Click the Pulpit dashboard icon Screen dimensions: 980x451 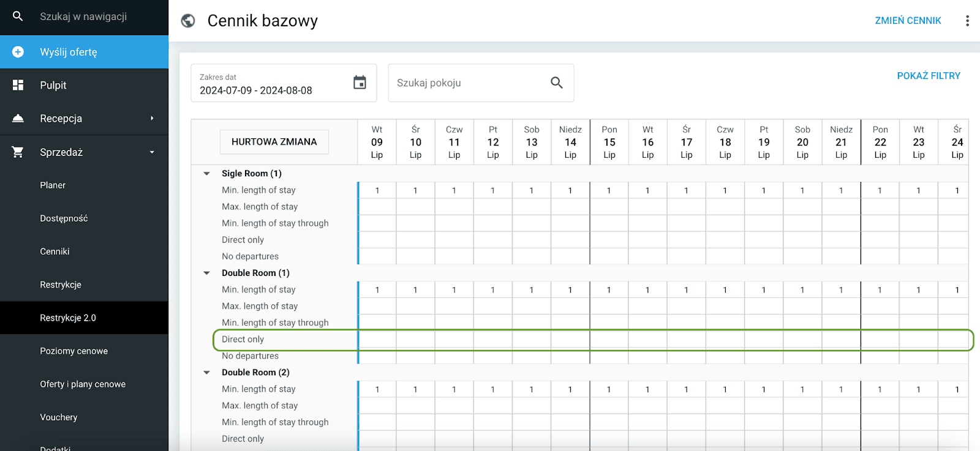pyautogui.click(x=18, y=85)
